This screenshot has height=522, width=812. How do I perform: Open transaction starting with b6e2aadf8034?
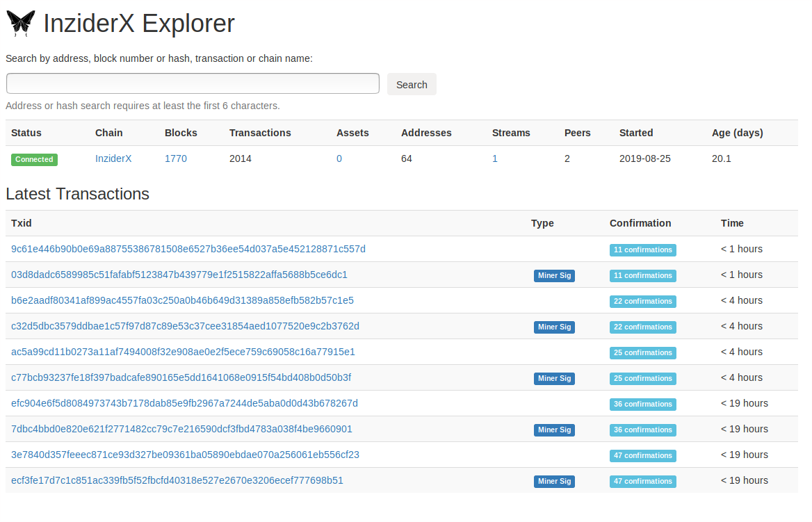click(182, 300)
